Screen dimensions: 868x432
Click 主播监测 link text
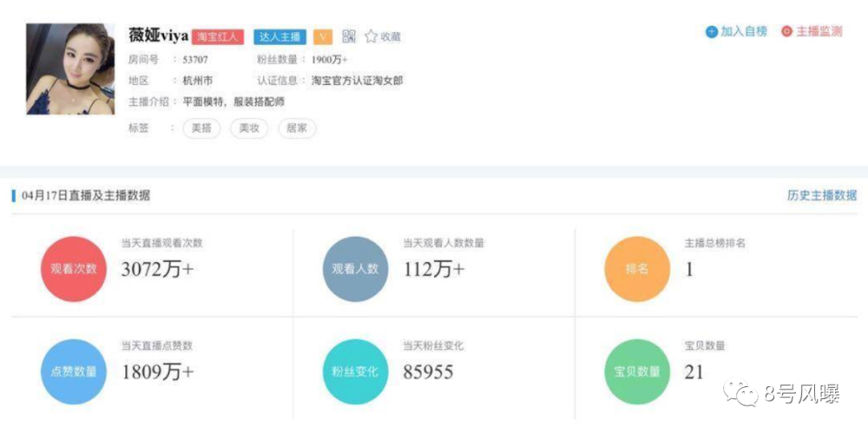pos(819,32)
